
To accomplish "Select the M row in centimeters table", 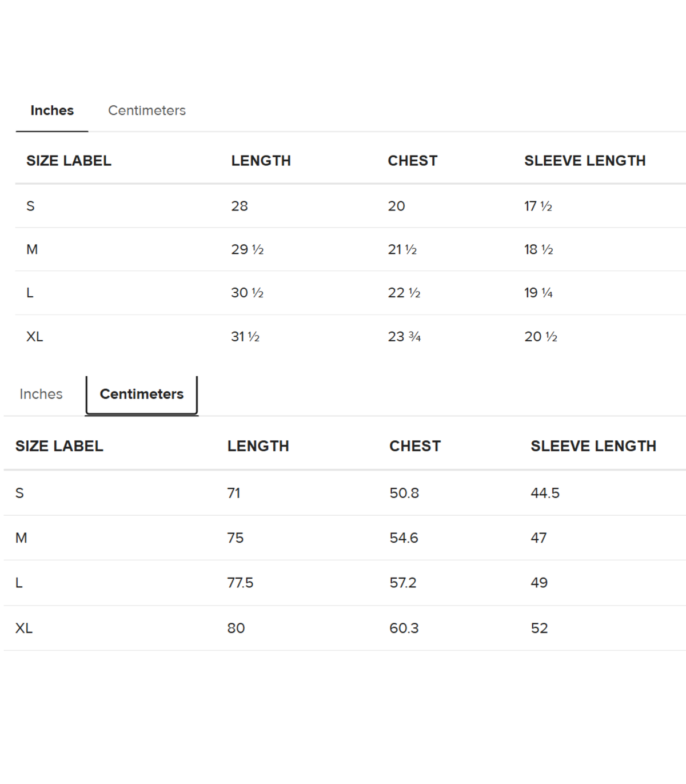I will (x=345, y=538).
